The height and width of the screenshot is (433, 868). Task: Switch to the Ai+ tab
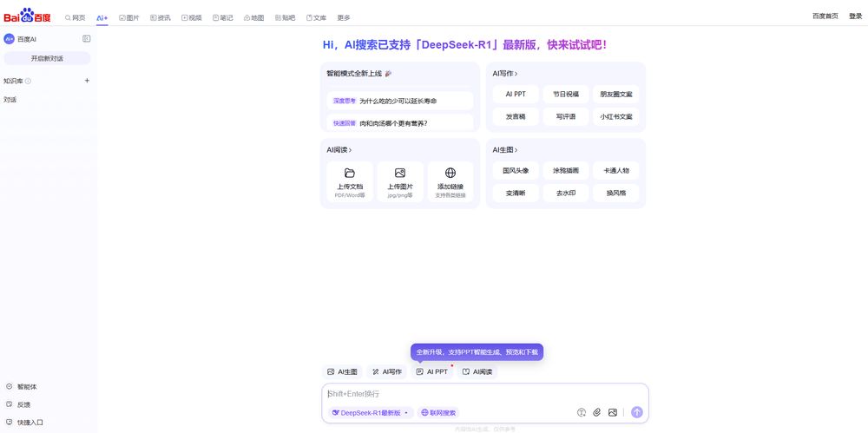(x=102, y=17)
